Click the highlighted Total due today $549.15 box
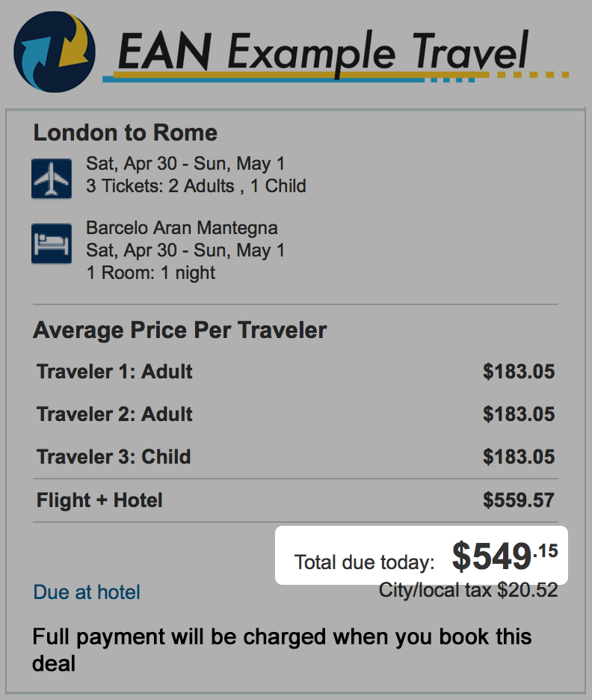592x700 pixels. [421, 556]
